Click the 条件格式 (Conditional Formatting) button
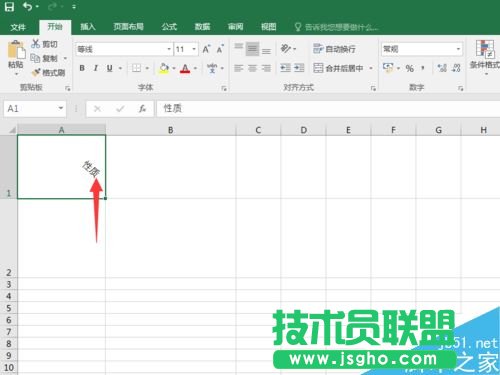Screen dimensions: 500x375 point(485,56)
